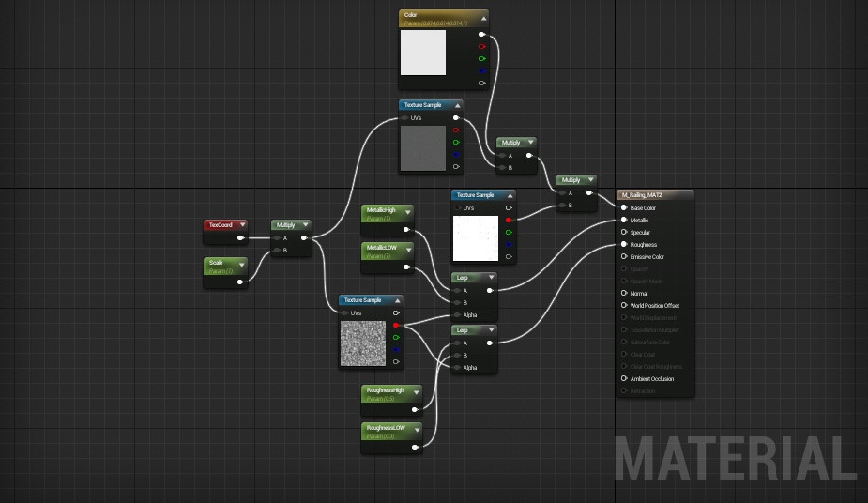Click B input pin of Multiply beside TexCoord
Image resolution: width=868 pixels, height=503 pixels.
(x=278, y=251)
